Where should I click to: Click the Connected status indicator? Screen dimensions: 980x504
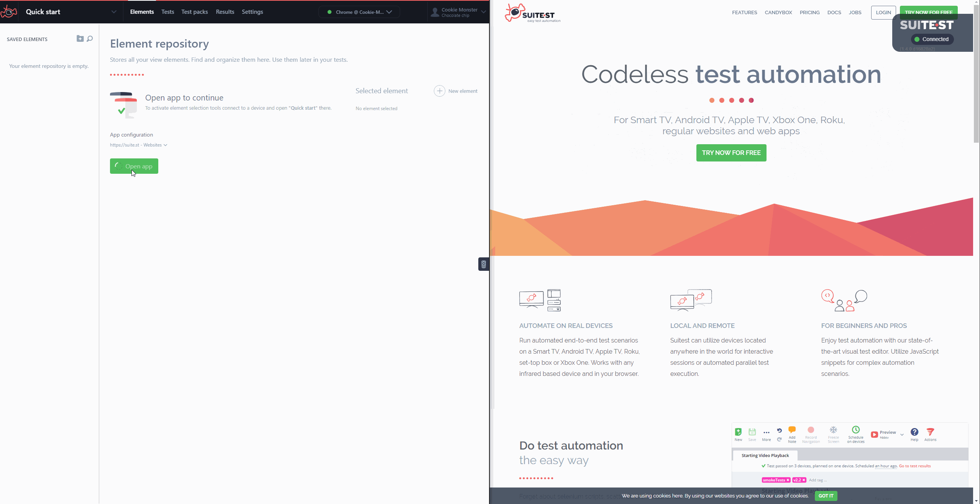pos(932,39)
